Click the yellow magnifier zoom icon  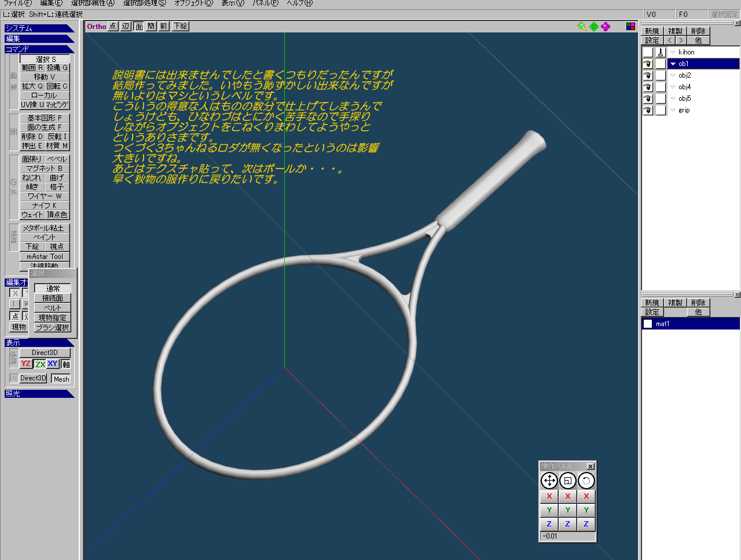pos(582,26)
